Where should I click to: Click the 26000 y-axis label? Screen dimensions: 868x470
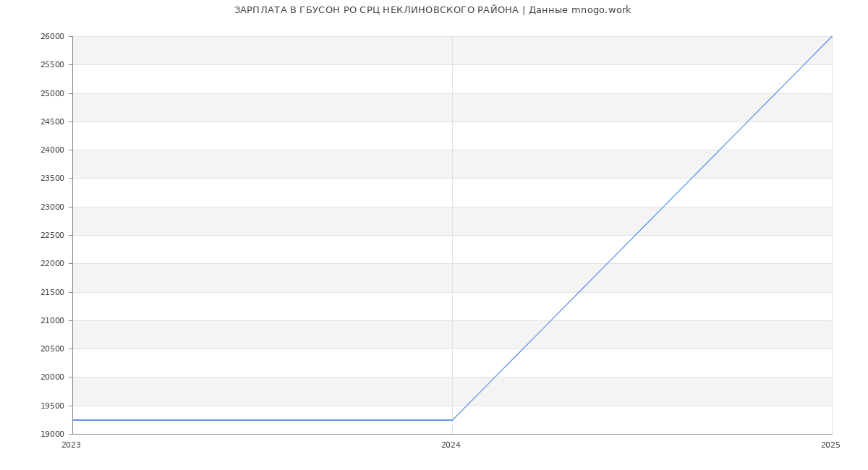point(52,37)
